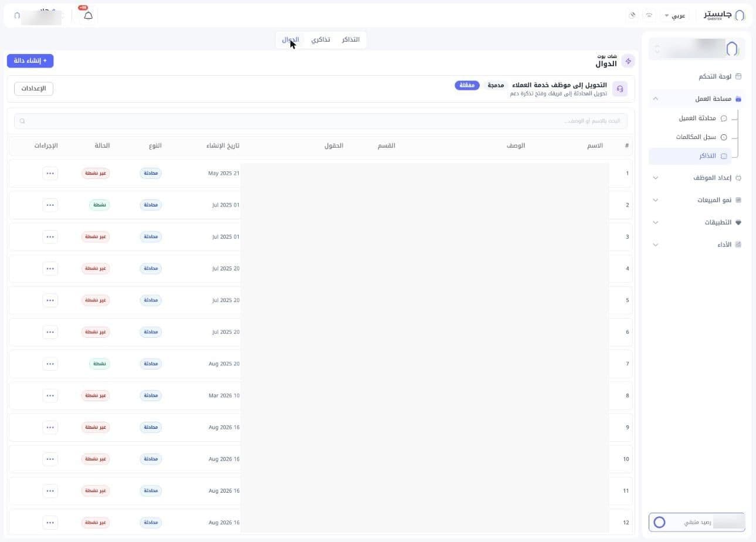Click the غير نشطة status badge in row 1
This screenshot has width=756, height=542.
pyautogui.click(x=95, y=173)
